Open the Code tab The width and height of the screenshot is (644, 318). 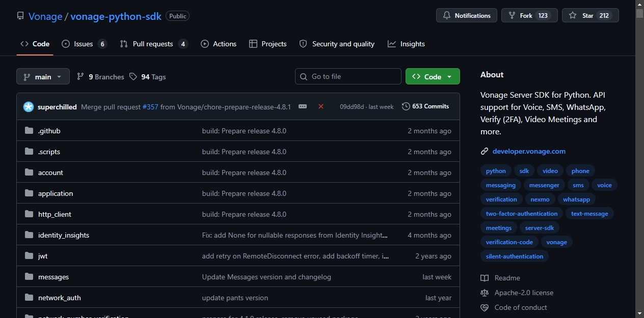coord(35,44)
